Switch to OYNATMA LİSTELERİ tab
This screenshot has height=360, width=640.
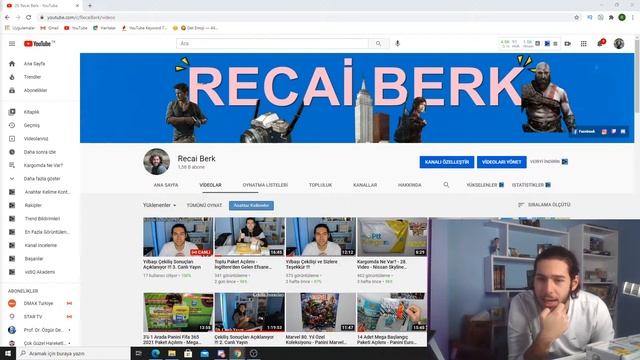tap(265, 185)
